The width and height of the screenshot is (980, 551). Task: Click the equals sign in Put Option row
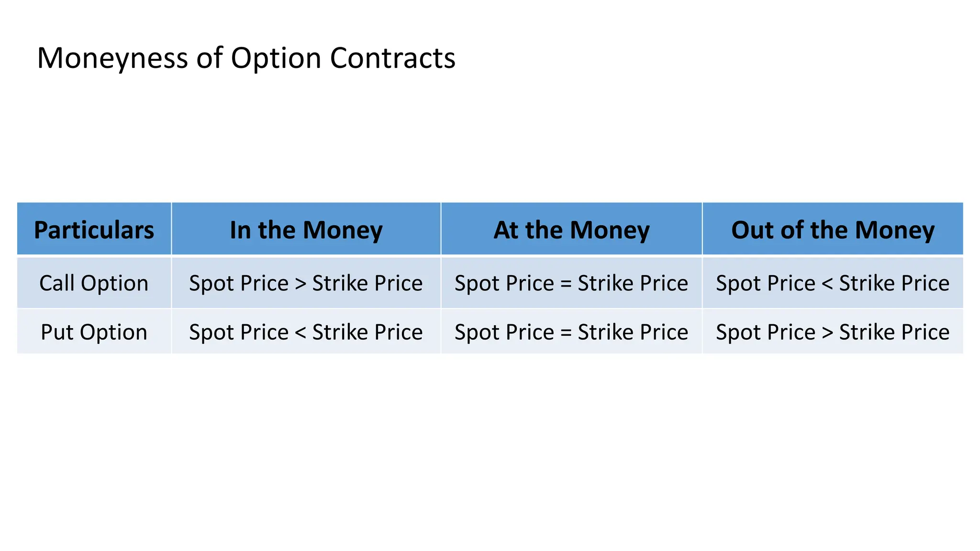566,333
